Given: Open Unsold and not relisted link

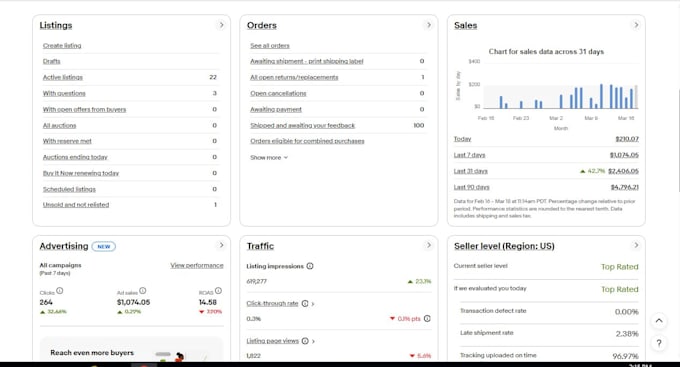Looking at the screenshot, I should pyautogui.click(x=76, y=205).
